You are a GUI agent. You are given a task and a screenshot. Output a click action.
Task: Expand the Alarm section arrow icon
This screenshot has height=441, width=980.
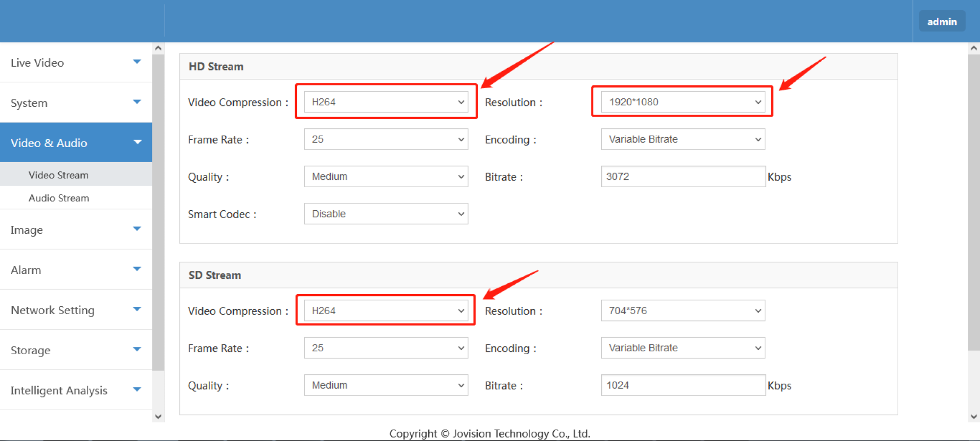[137, 269]
